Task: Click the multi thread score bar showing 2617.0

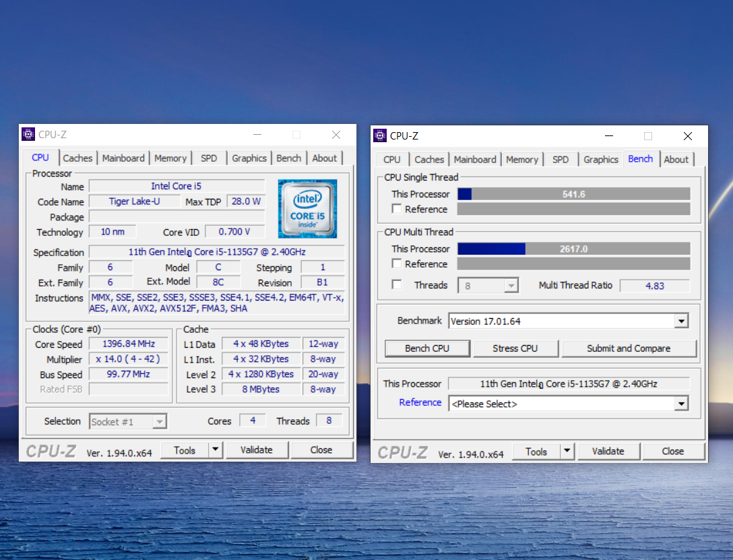Action: point(573,249)
